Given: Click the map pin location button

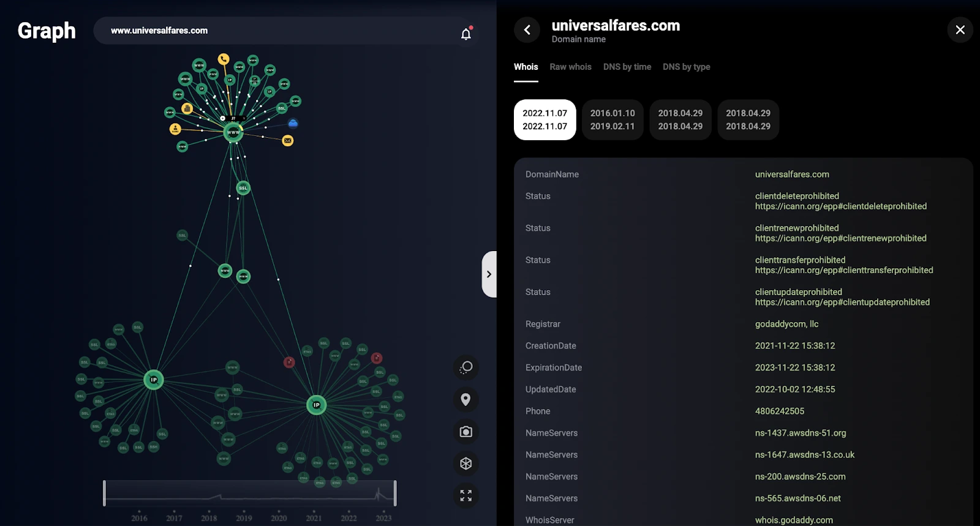Looking at the screenshot, I should pyautogui.click(x=466, y=400).
